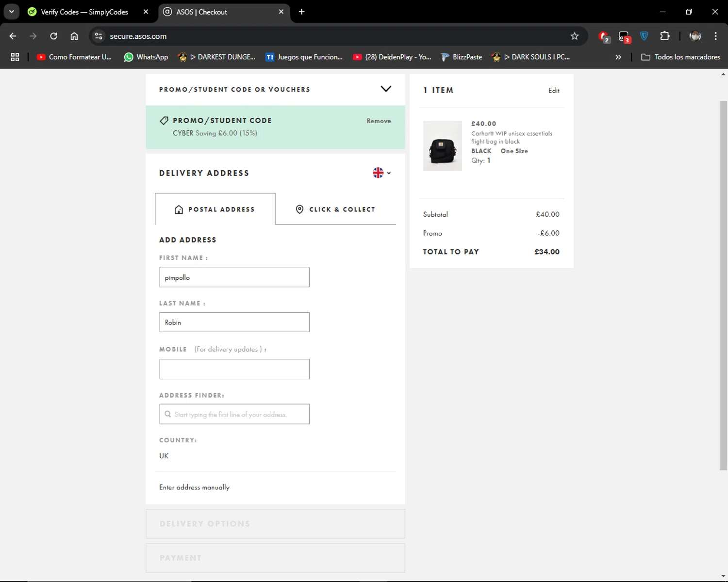The height and width of the screenshot is (582, 728).
Task: Reload the ASOS checkout page
Action: pos(54,36)
